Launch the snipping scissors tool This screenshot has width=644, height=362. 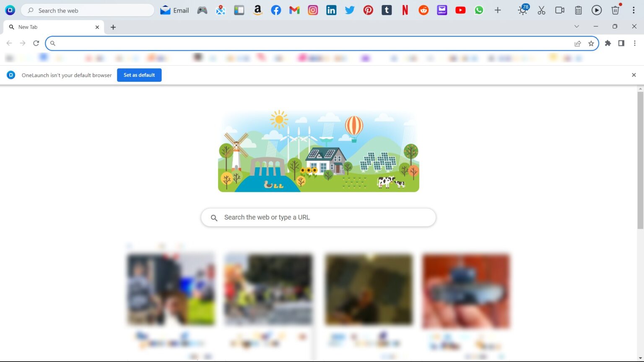point(541,10)
